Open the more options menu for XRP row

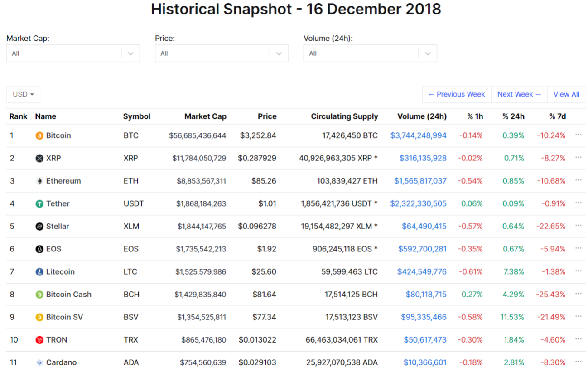(578, 157)
